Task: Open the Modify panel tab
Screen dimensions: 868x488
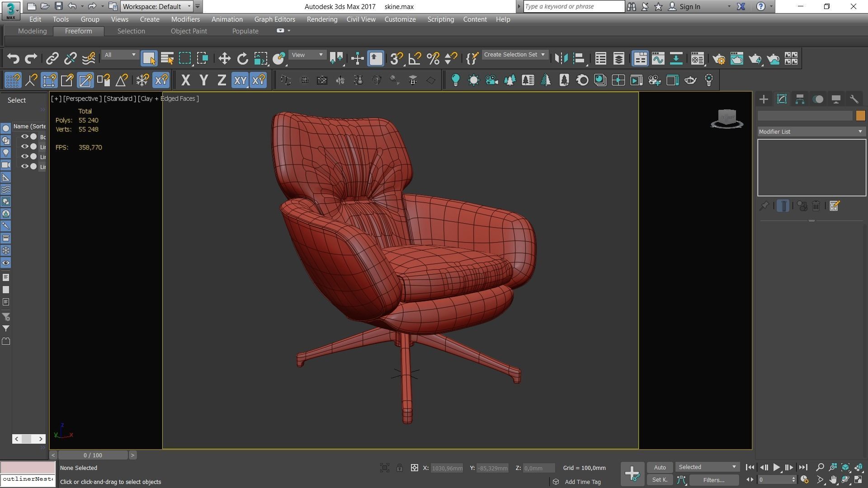Action: click(782, 99)
